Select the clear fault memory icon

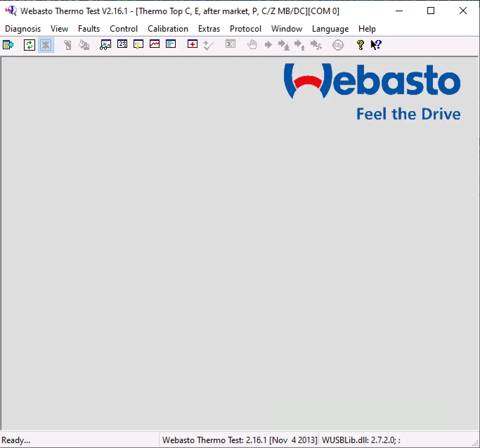(84, 45)
